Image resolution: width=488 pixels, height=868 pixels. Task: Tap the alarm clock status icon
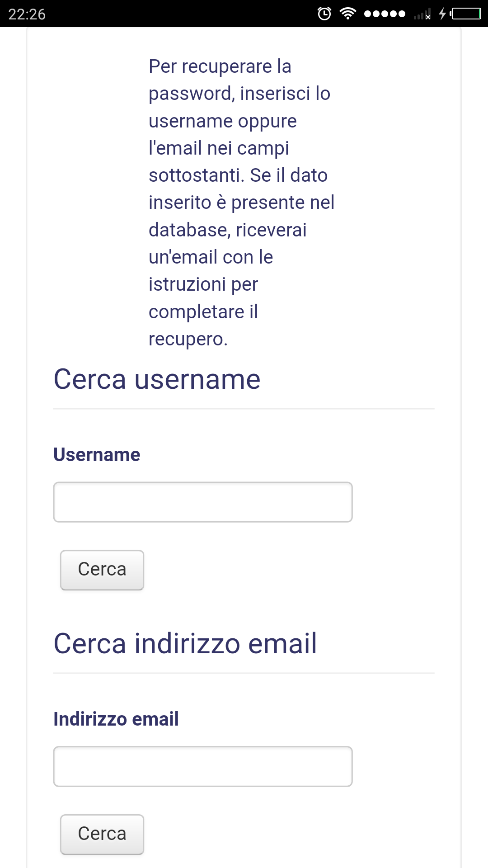pos(324,14)
